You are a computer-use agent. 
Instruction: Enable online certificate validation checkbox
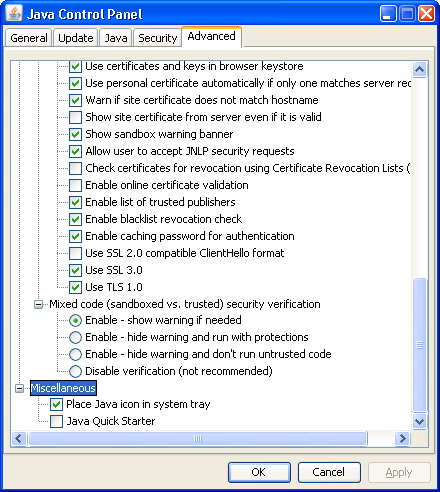coord(75,185)
